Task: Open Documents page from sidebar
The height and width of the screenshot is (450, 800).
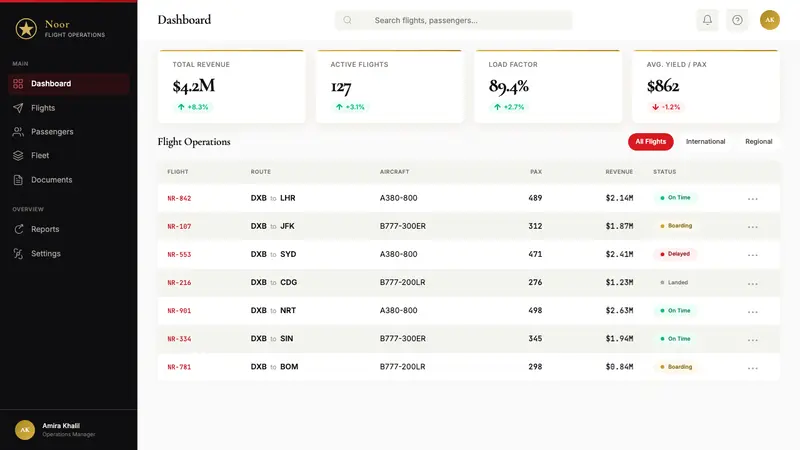Action: click(x=68, y=180)
